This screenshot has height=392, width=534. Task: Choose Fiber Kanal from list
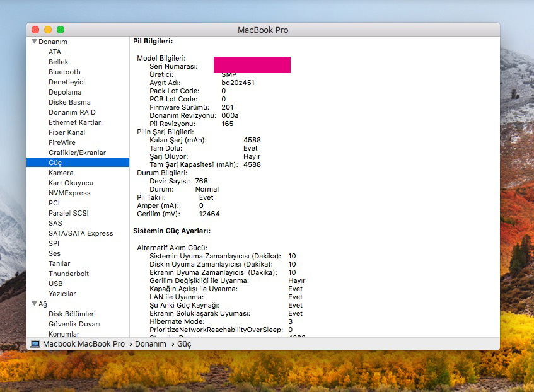pyautogui.click(x=67, y=132)
